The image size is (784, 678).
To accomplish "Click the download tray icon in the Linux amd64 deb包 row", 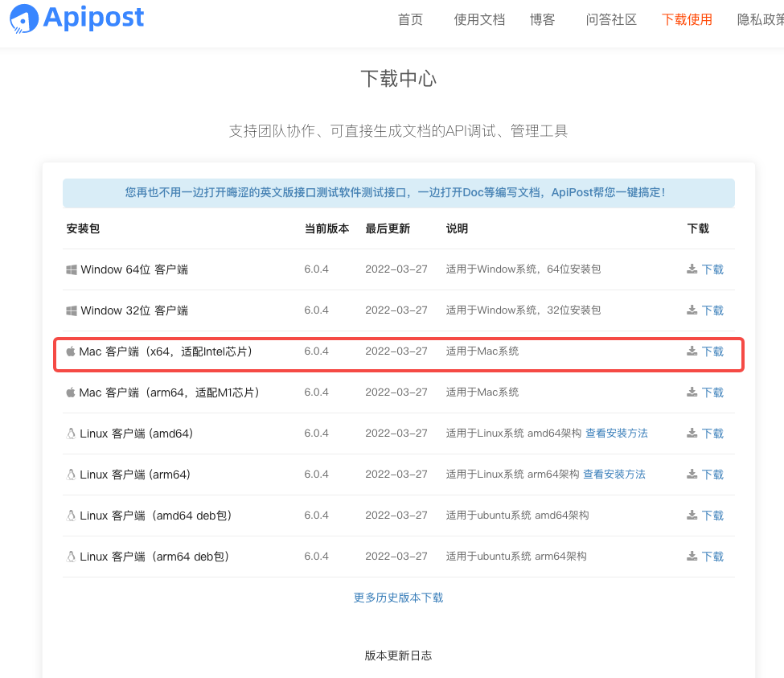I will [692, 515].
